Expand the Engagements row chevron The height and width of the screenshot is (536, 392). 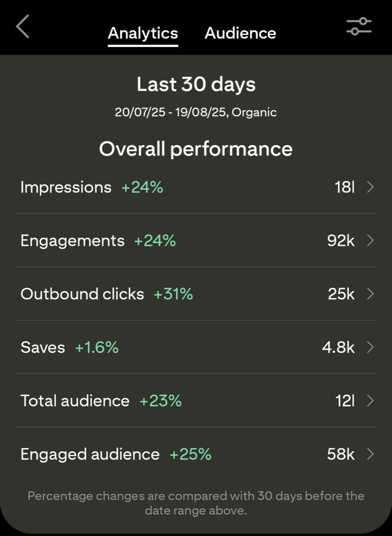point(370,241)
